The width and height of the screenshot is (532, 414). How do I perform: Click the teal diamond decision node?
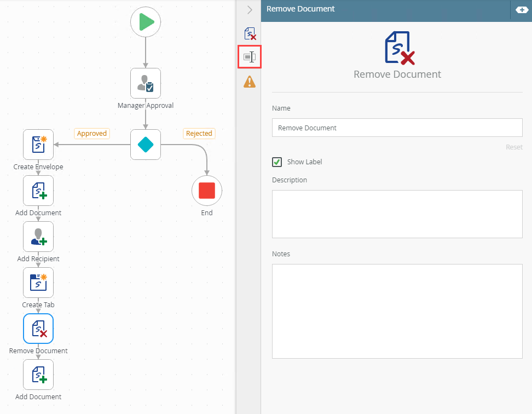[x=146, y=145]
